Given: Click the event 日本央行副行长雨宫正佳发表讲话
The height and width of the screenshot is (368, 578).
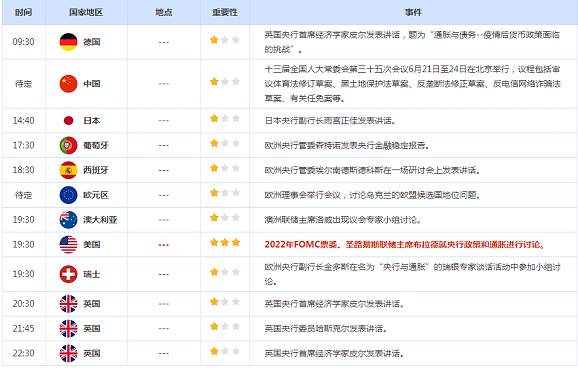Looking at the screenshot, I should (x=330, y=120).
